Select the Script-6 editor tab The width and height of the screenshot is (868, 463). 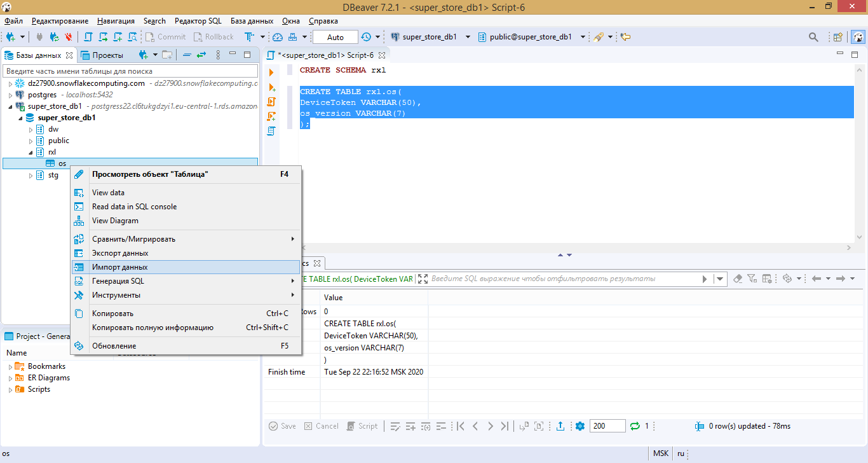point(327,55)
